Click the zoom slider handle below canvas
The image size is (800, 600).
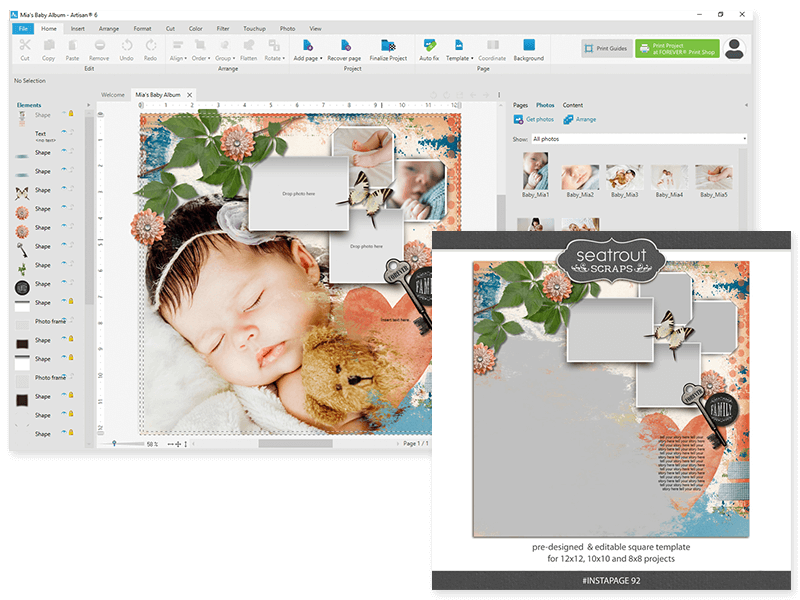point(114,444)
